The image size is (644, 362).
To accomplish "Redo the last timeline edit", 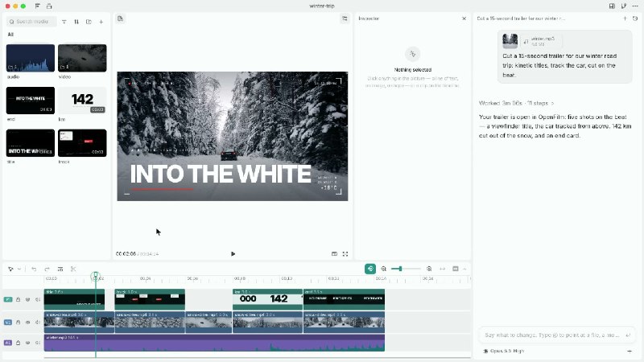I will [47, 269].
